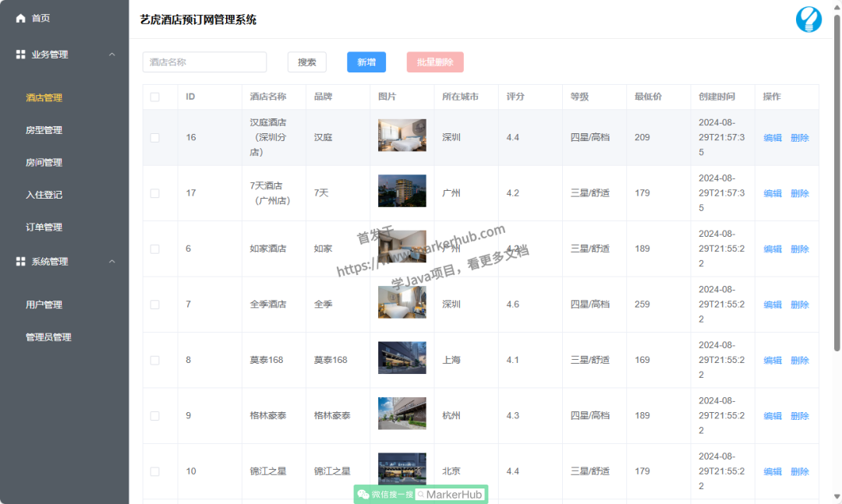
Task: Collapse the 系统管理 menu chevron
Action: pyautogui.click(x=112, y=262)
